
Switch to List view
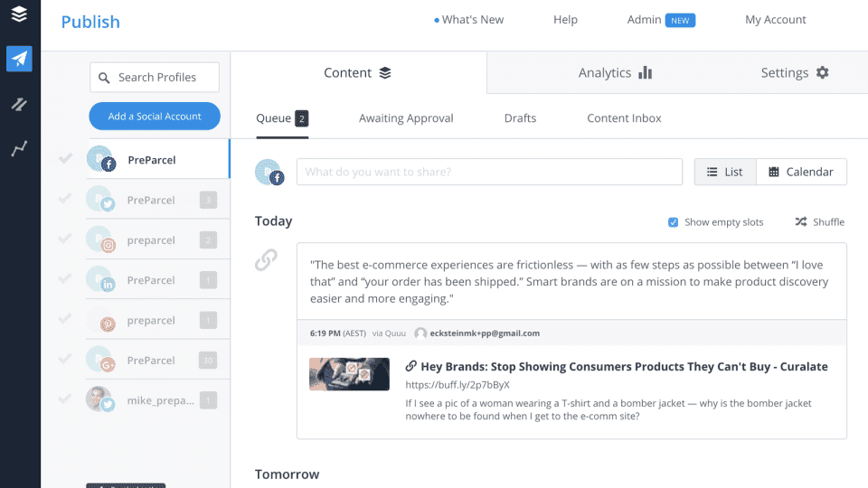click(725, 172)
